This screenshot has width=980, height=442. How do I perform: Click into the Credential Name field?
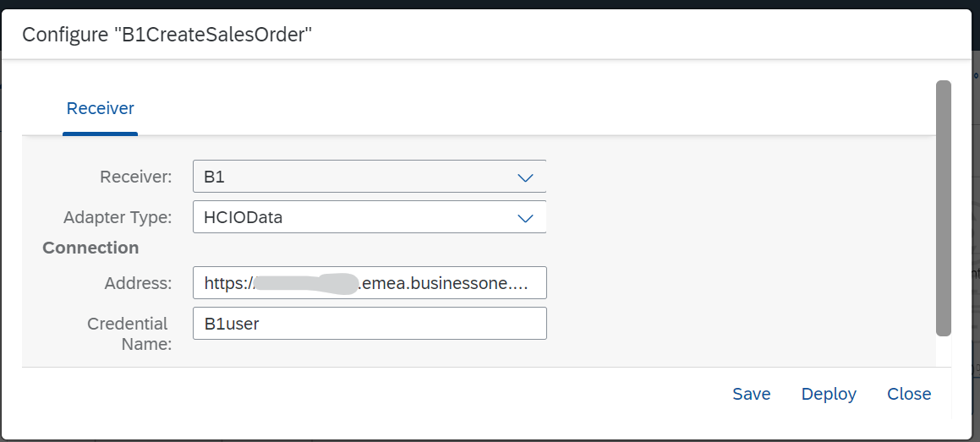click(370, 323)
